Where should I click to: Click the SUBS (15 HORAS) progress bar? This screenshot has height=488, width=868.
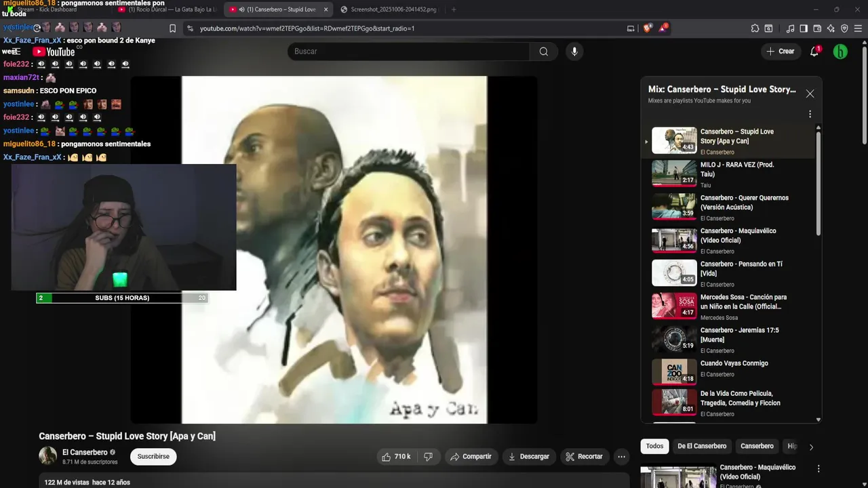pos(122,298)
